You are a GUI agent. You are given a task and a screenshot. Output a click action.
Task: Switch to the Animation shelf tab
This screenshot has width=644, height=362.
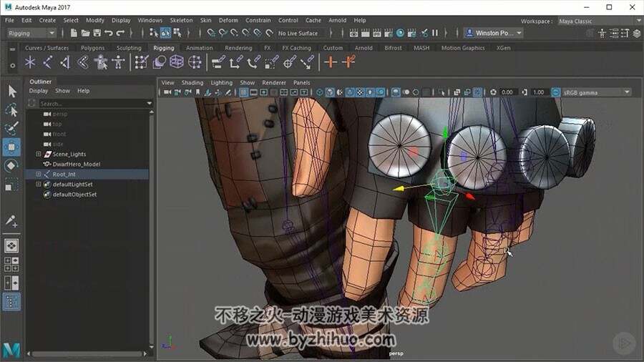[x=199, y=48]
